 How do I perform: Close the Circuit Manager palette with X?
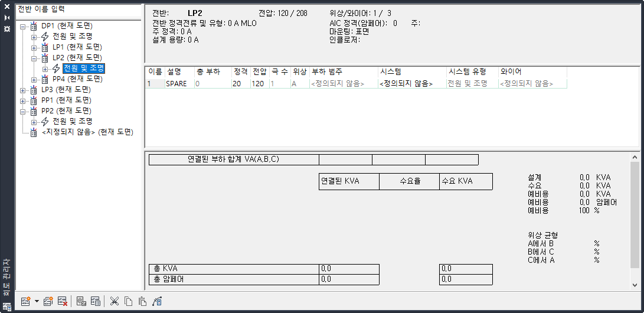click(x=7, y=6)
